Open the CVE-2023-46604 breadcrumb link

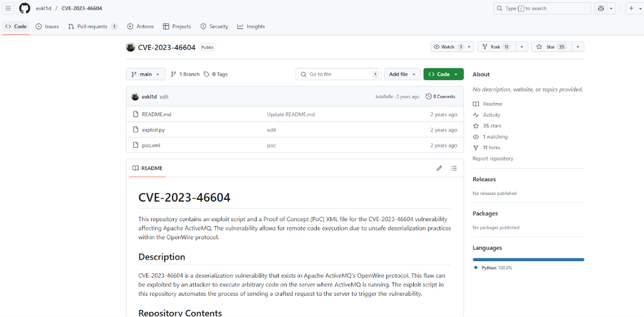coord(82,8)
